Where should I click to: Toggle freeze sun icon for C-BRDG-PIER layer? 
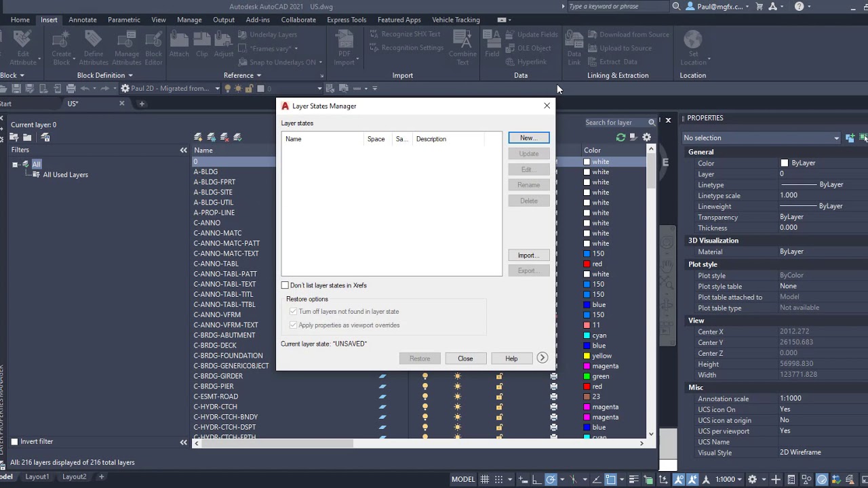(458, 386)
